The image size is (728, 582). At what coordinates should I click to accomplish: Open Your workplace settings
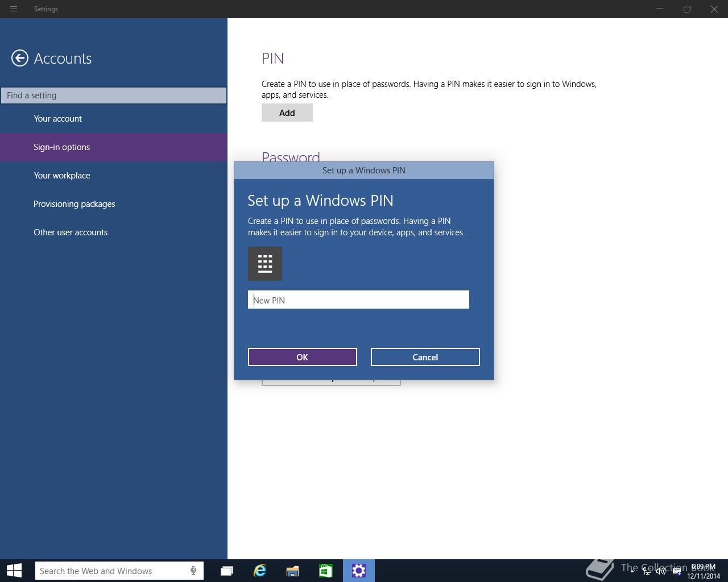(x=114, y=176)
